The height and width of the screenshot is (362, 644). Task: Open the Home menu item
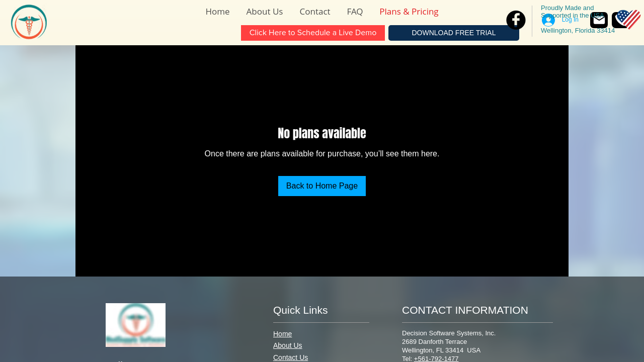[217, 12]
